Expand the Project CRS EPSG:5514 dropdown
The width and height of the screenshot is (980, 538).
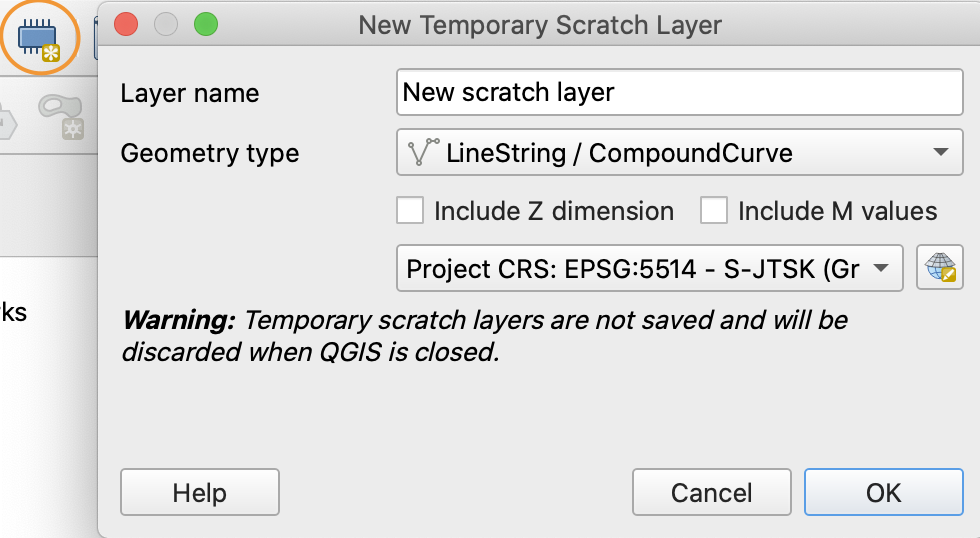coord(649,268)
